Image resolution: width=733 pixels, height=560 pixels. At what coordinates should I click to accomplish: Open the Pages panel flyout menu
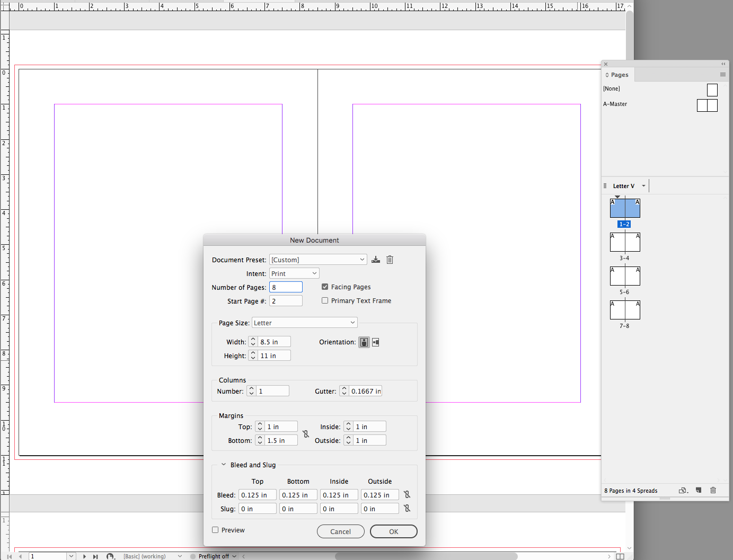723,74
